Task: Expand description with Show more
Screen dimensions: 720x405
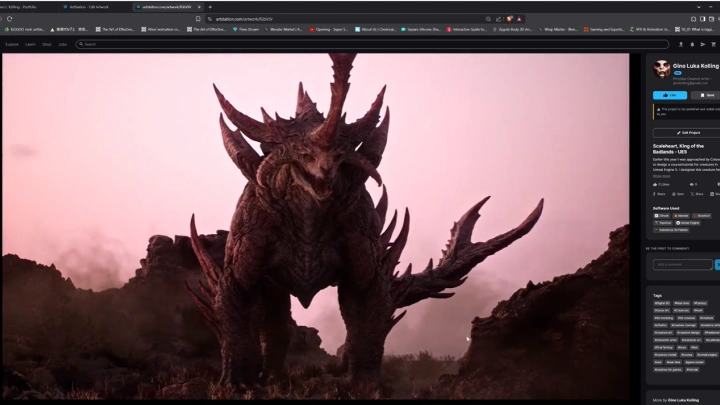Action: (661, 176)
